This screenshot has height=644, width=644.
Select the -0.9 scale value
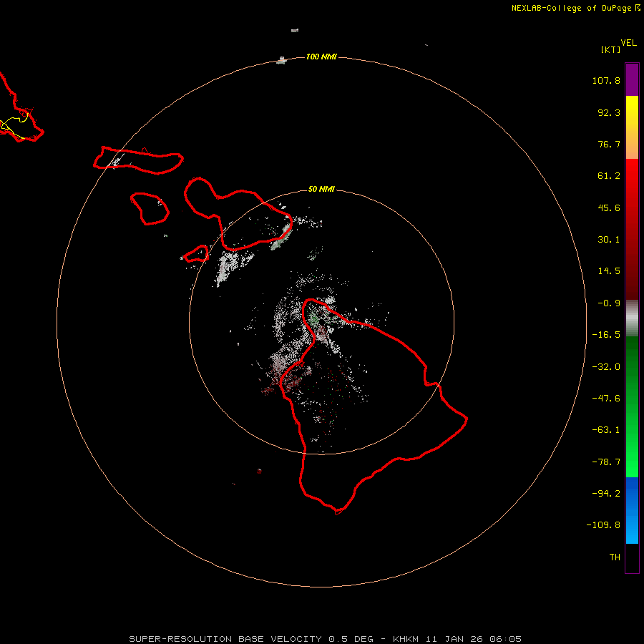pyautogui.click(x=609, y=303)
